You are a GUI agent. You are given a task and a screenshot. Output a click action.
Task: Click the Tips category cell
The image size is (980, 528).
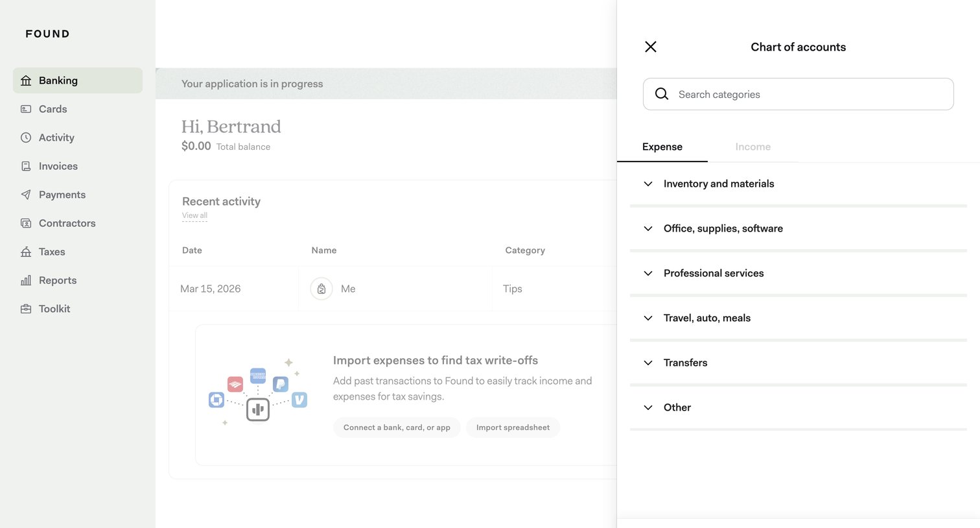coord(513,289)
